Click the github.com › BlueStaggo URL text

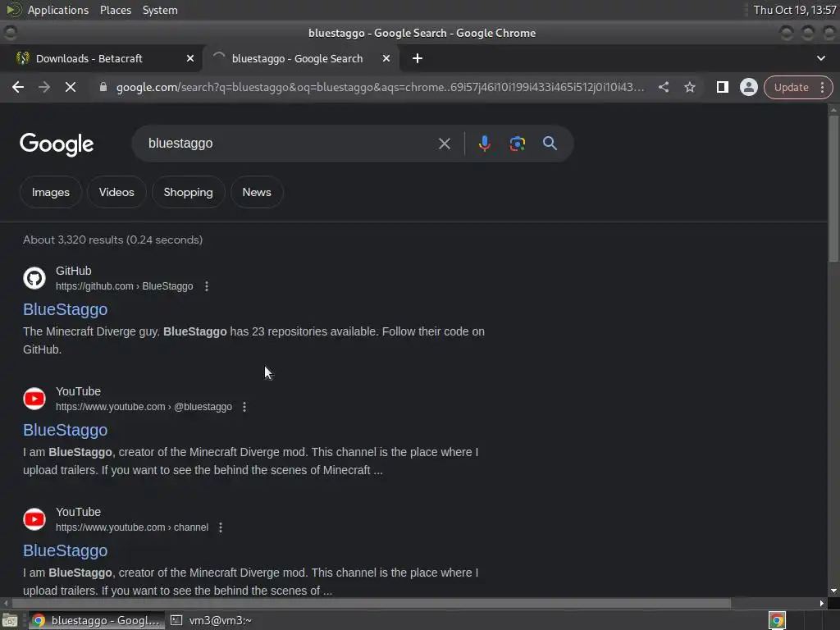[125, 286]
